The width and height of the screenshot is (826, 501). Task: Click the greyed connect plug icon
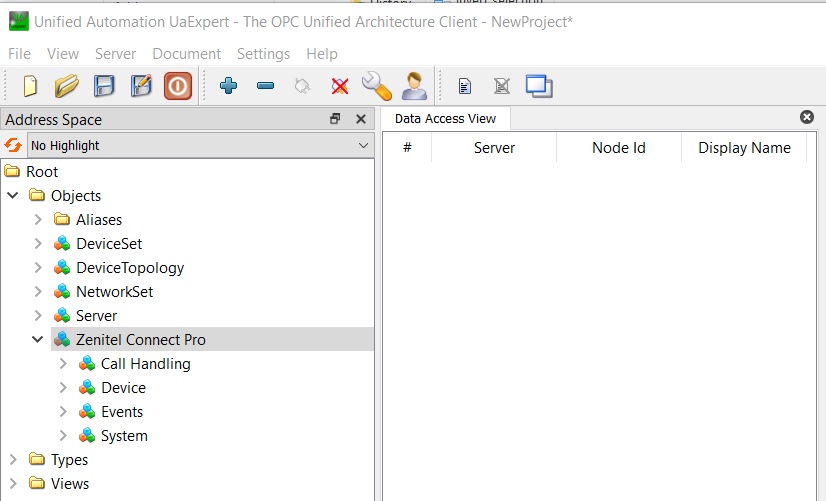point(302,86)
